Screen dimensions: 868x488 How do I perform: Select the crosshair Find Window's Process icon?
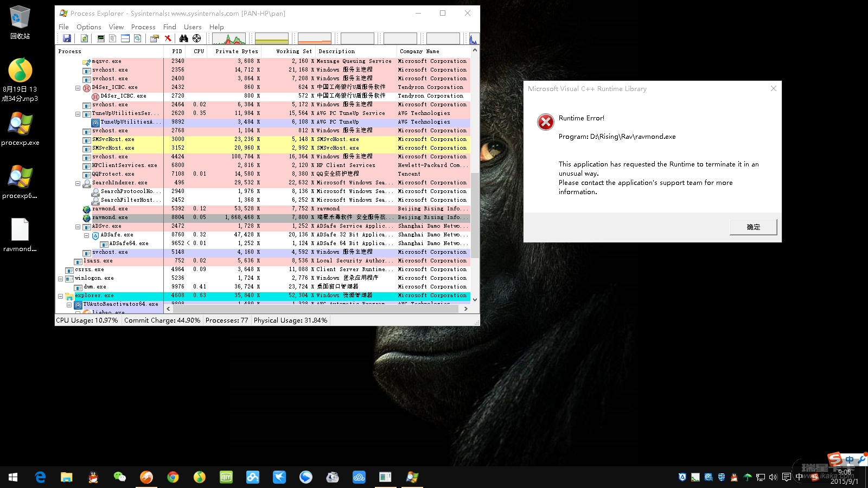click(x=197, y=38)
